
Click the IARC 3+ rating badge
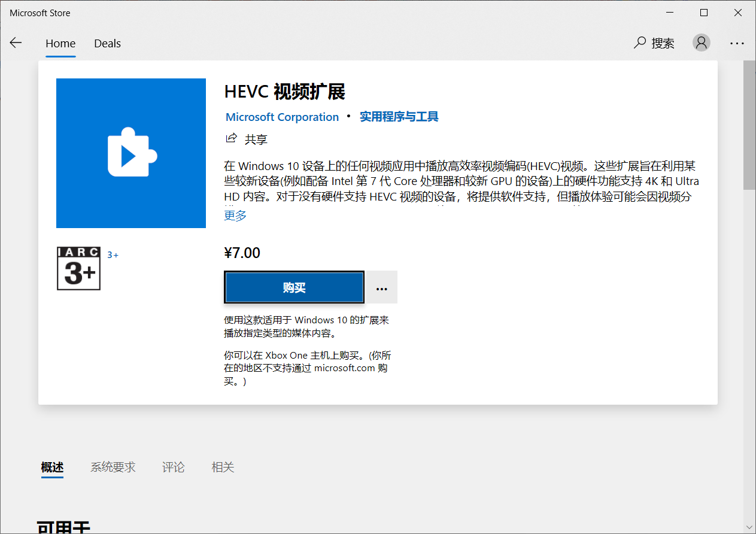click(78, 268)
